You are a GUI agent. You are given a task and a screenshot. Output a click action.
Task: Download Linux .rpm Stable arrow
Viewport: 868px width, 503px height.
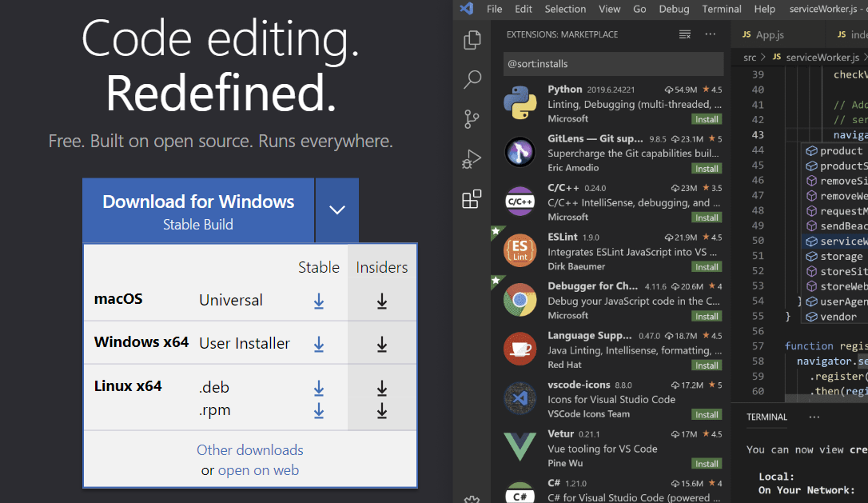click(x=319, y=411)
